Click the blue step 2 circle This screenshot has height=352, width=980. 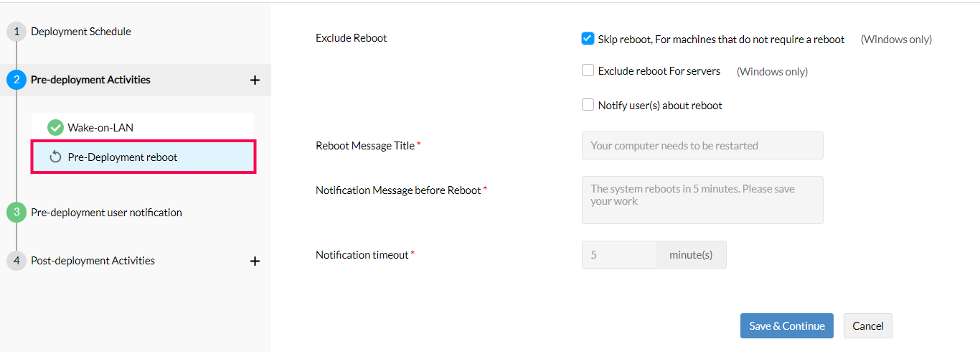click(17, 80)
